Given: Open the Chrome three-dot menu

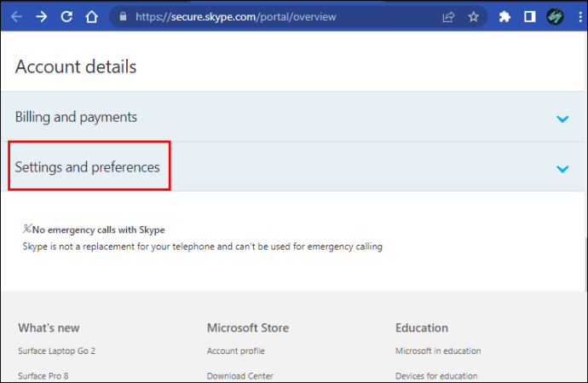Looking at the screenshot, I should coord(580,16).
